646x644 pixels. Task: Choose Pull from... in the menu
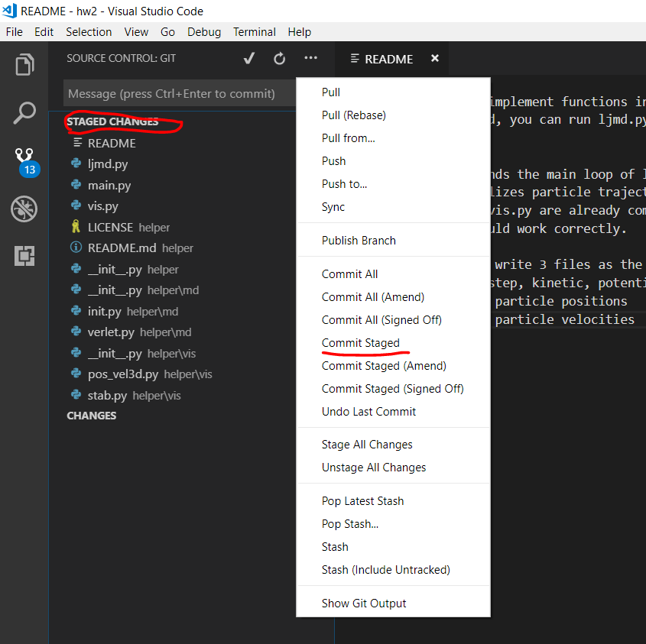[393, 138]
